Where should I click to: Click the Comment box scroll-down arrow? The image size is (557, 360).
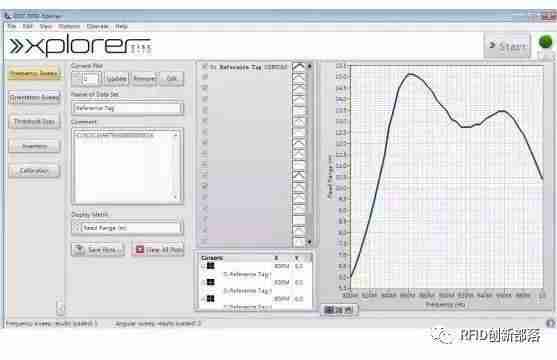(x=175, y=197)
